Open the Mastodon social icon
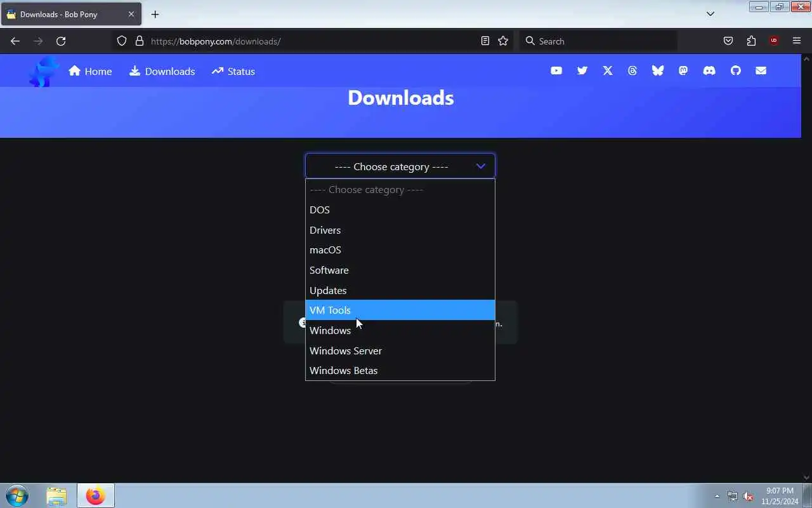This screenshot has width=812, height=508. point(683,71)
